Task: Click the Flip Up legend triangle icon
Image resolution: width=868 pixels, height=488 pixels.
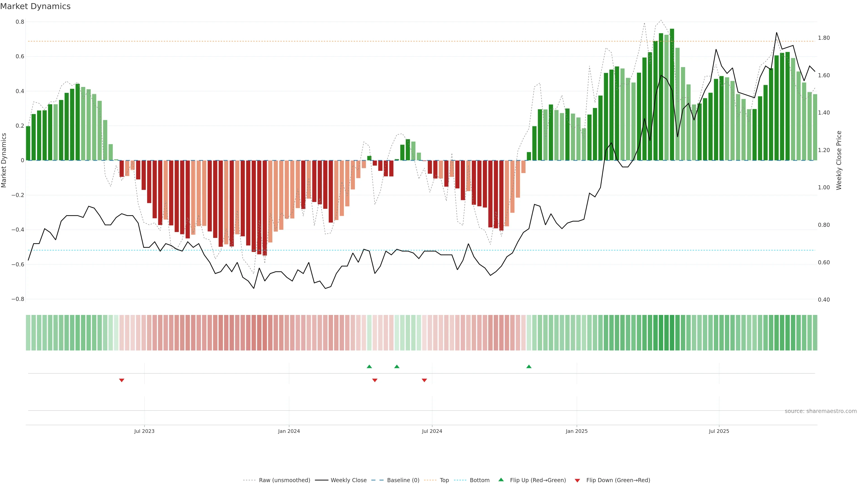Action: coord(501,480)
